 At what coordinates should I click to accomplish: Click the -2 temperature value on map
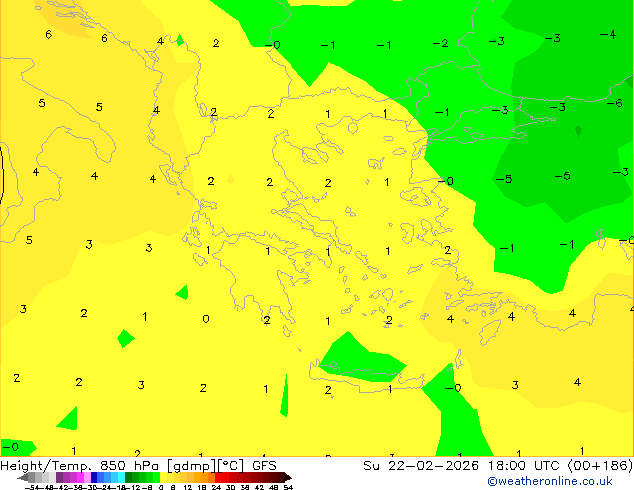click(440, 43)
